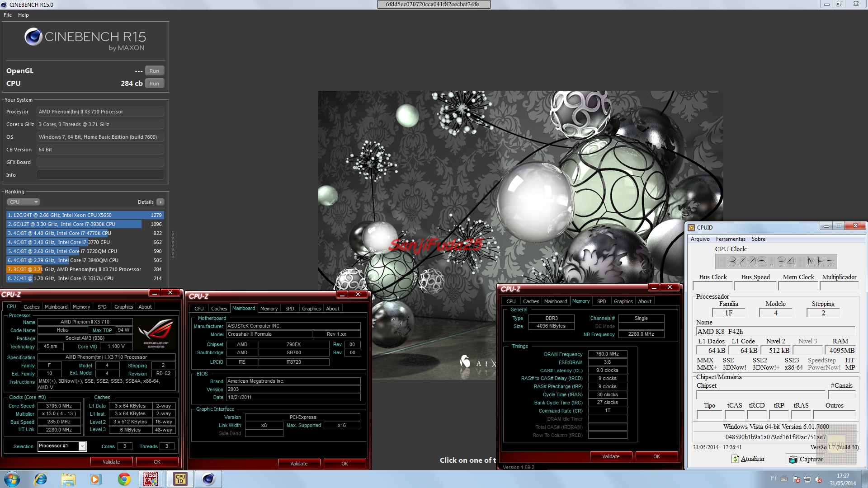This screenshot has height=488, width=868.
Task: Minimize the CPU-Z Memory window
Action: pyautogui.click(x=654, y=287)
